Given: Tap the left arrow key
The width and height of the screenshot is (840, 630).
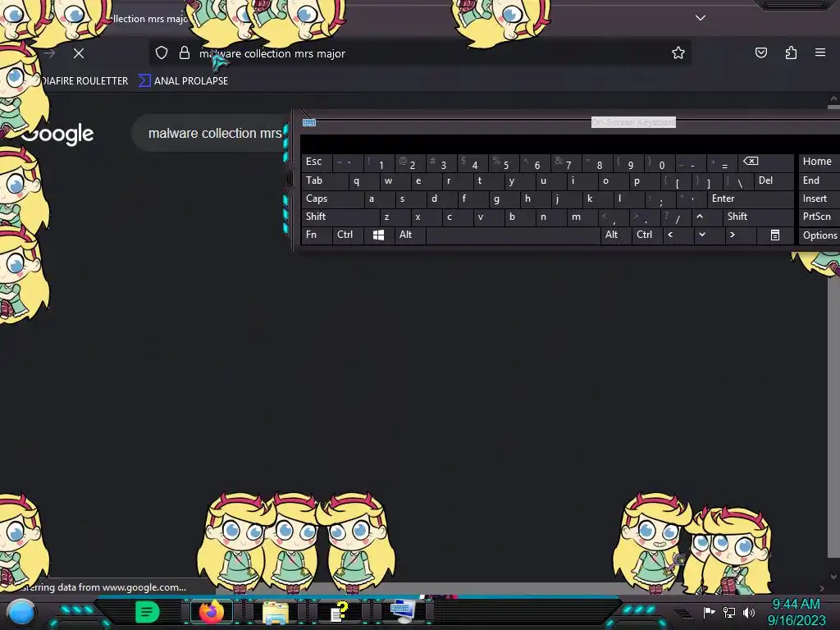Looking at the screenshot, I should (677, 235).
